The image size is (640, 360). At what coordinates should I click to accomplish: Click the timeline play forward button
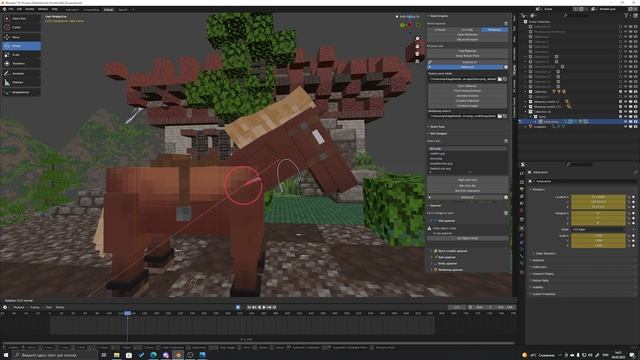click(264, 307)
